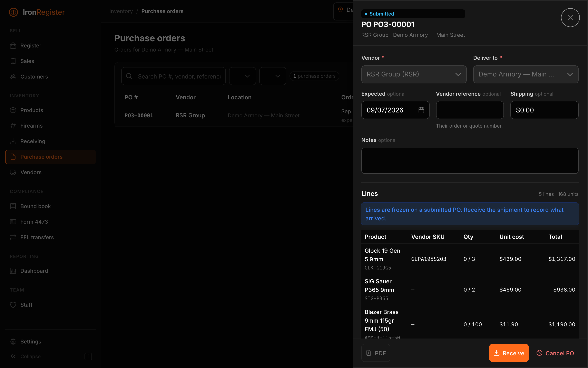Click the location pin icon in header
This screenshot has width=588, height=368.
pos(340,10)
